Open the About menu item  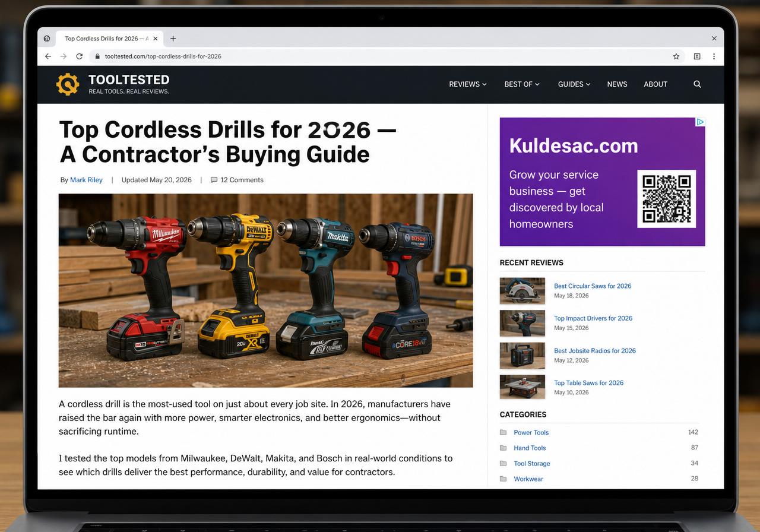pyautogui.click(x=655, y=84)
